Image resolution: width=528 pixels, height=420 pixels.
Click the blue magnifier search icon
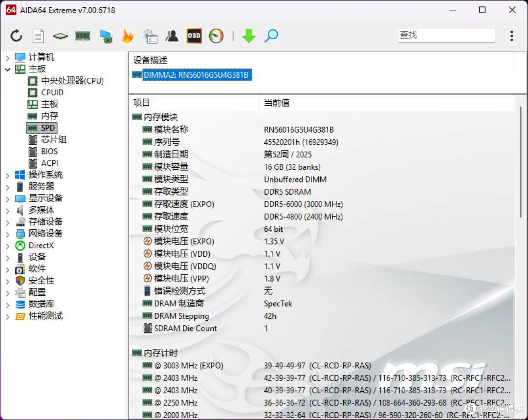coord(271,36)
